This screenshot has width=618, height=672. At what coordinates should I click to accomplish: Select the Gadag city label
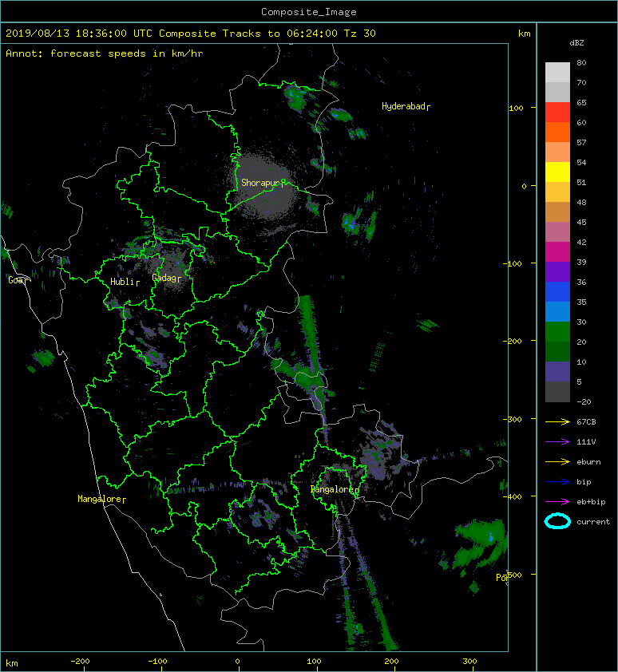(x=166, y=279)
